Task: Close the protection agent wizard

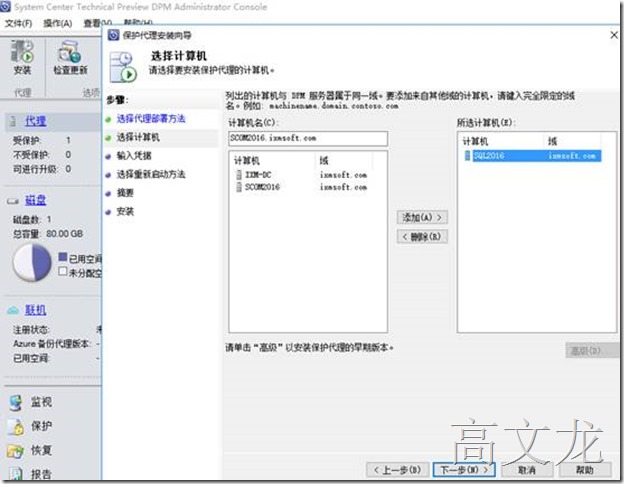Action: point(614,35)
